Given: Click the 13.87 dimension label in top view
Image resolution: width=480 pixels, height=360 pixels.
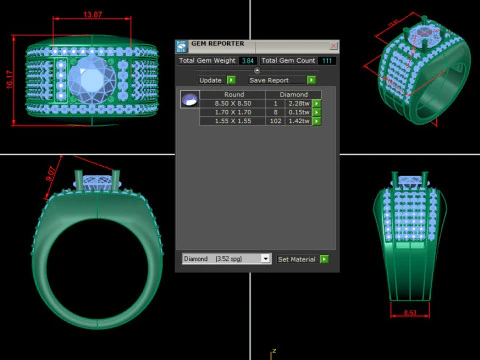Looking at the screenshot, I should point(93,15).
